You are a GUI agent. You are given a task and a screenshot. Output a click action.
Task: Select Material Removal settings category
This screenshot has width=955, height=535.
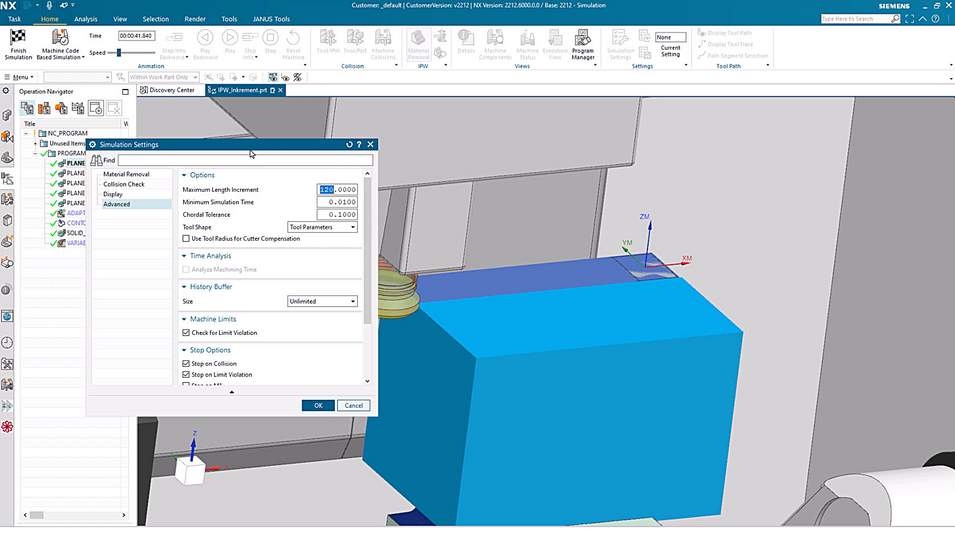(126, 174)
